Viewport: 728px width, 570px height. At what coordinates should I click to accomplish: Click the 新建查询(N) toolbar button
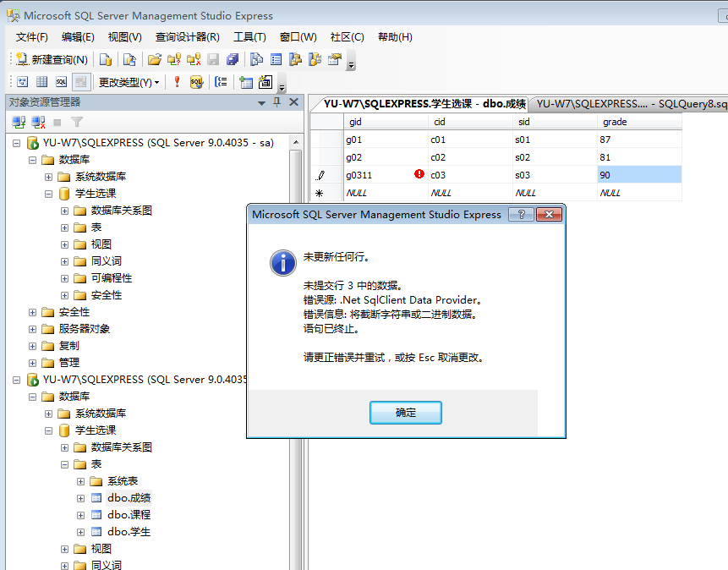click(52, 59)
